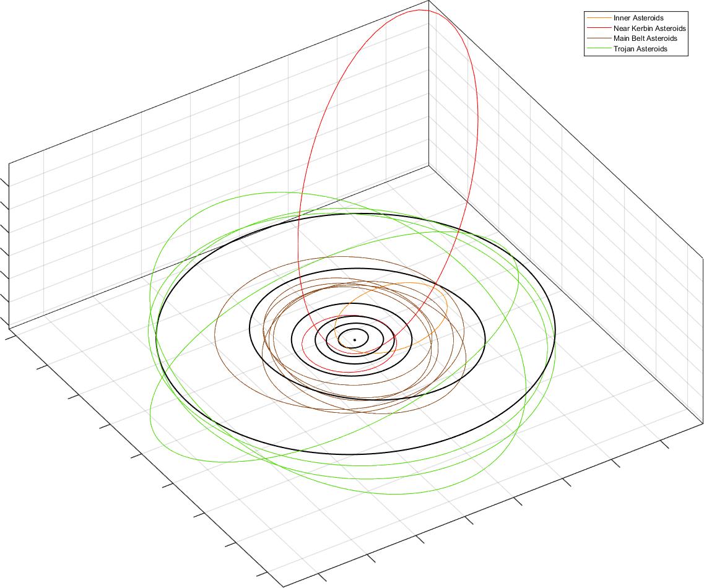Click the orange line sample in legend
This screenshot has width=704, height=588.
click(599, 18)
